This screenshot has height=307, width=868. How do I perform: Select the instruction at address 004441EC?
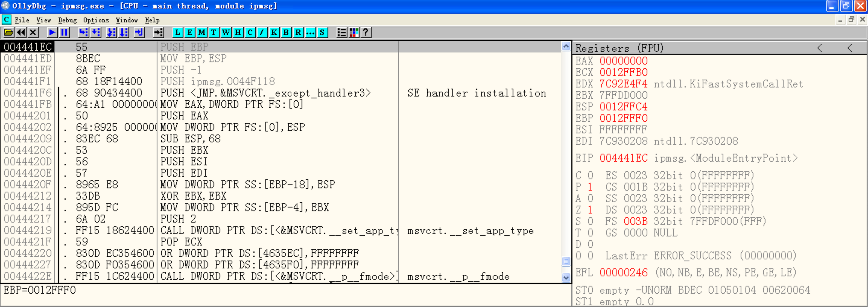[280, 47]
